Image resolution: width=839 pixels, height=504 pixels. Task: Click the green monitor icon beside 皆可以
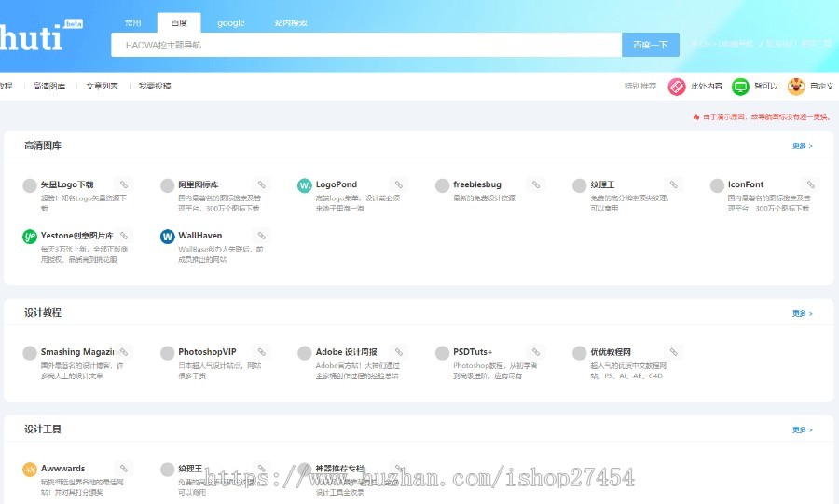point(740,87)
